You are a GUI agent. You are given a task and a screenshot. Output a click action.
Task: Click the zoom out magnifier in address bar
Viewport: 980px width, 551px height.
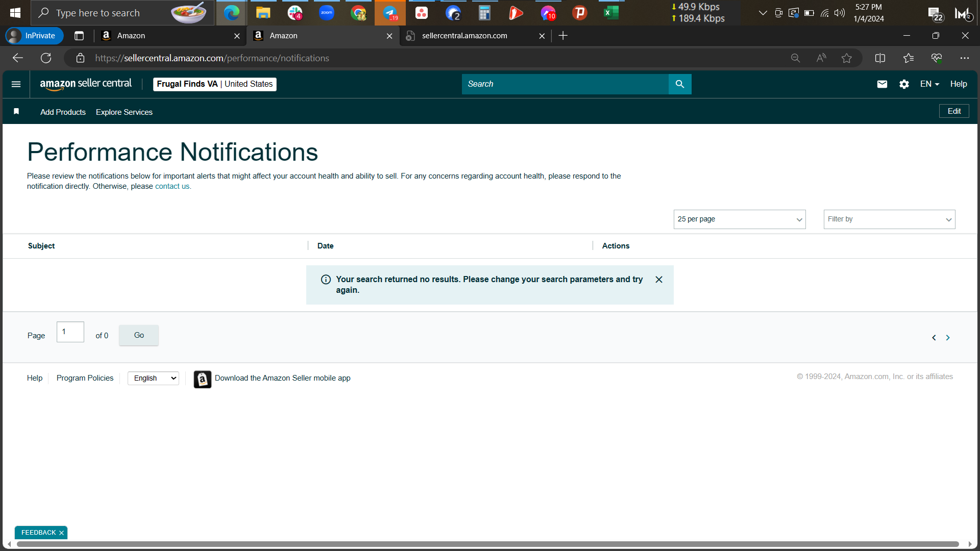795,58
